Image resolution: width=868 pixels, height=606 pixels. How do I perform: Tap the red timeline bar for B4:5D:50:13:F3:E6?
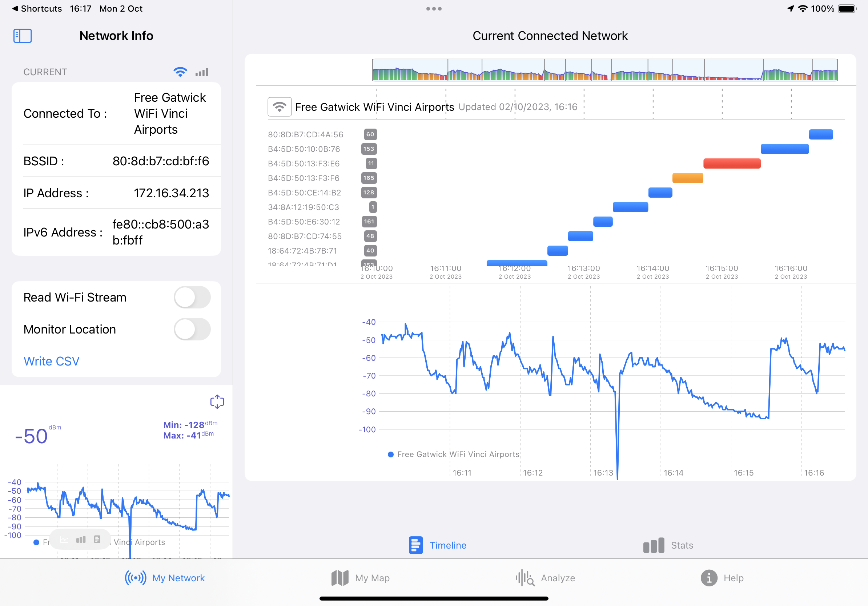(x=732, y=163)
